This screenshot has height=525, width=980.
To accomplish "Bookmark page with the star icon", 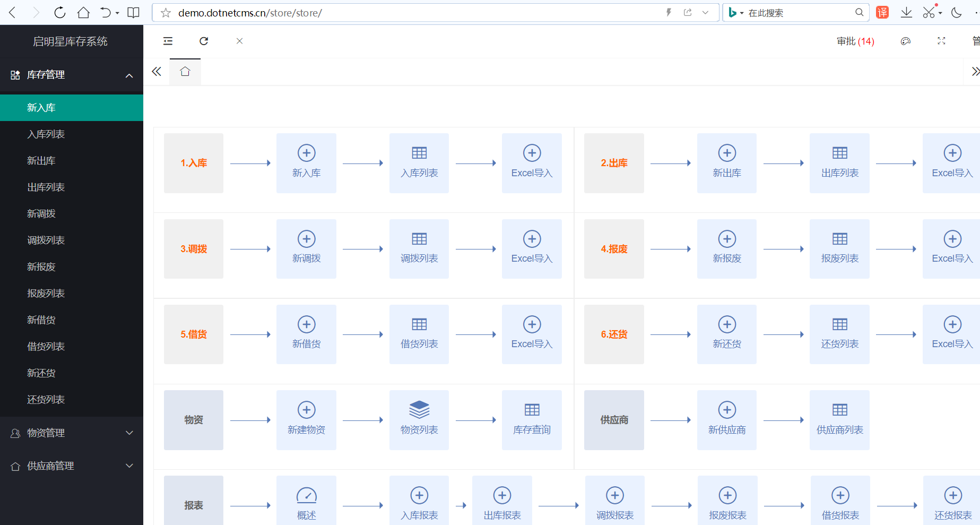I will [x=166, y=13].
